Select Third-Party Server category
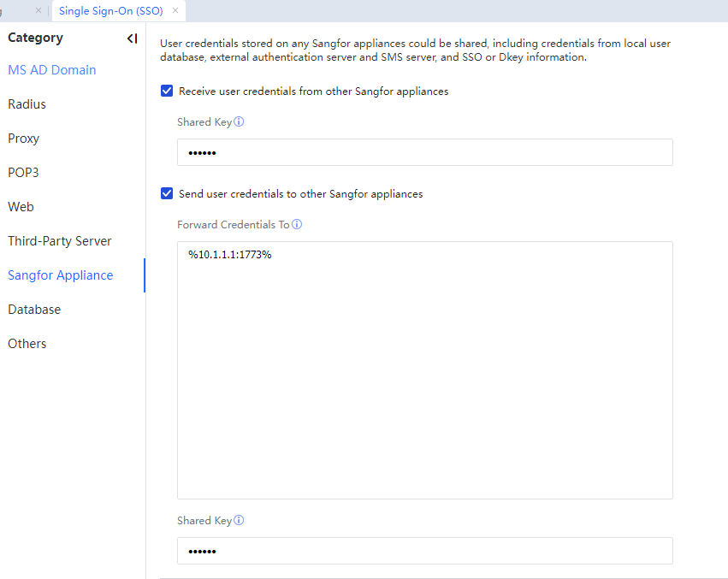The height and width of the screenshot is (579, 728). point(60,241)
